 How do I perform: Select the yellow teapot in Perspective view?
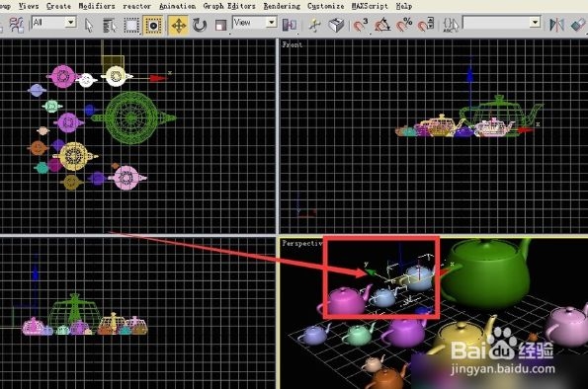(462, 335)
